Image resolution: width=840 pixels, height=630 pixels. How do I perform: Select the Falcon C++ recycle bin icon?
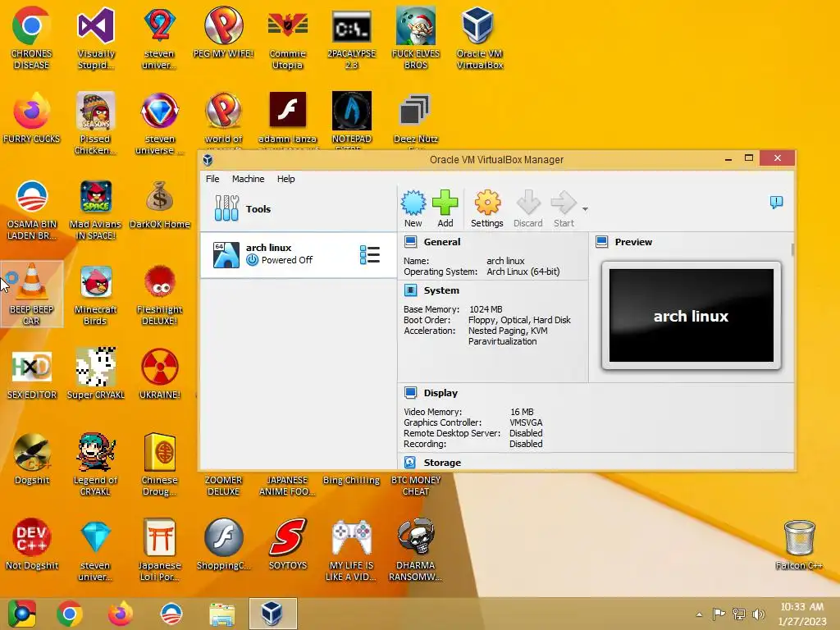(x=799, y=544)
